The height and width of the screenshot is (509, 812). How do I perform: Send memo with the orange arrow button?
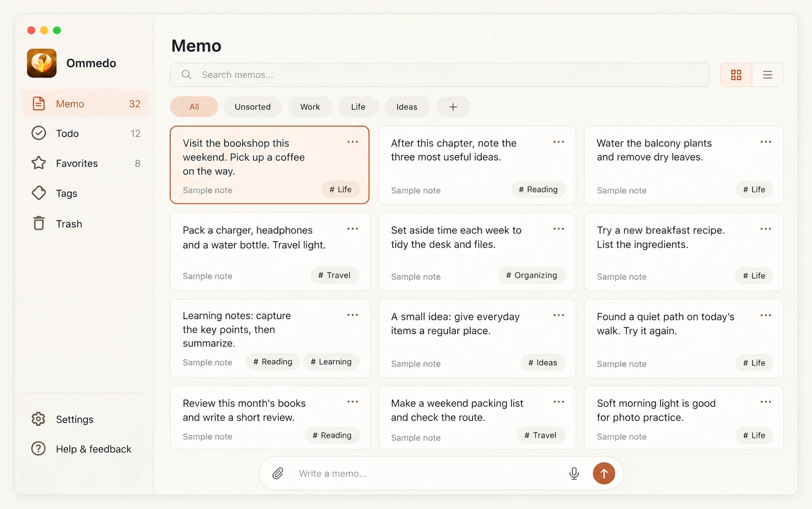coord(604,474)
